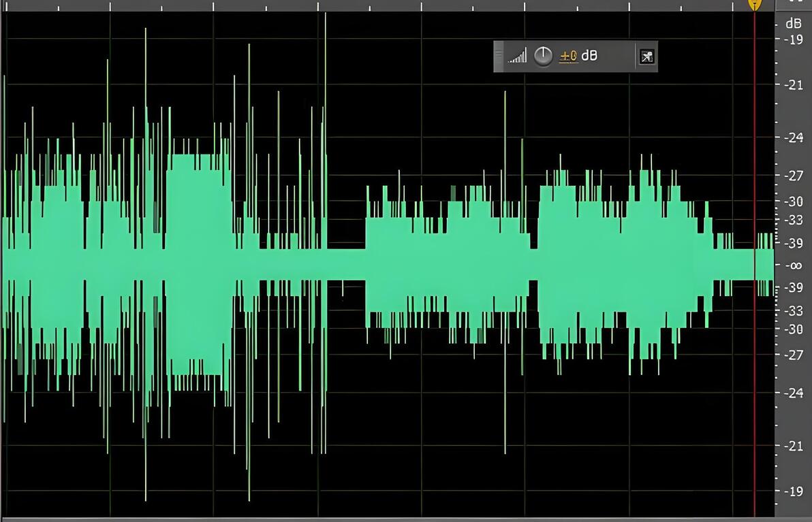
Task: Click the upper -39 dB scale label
Action: [x=794, y=243]
